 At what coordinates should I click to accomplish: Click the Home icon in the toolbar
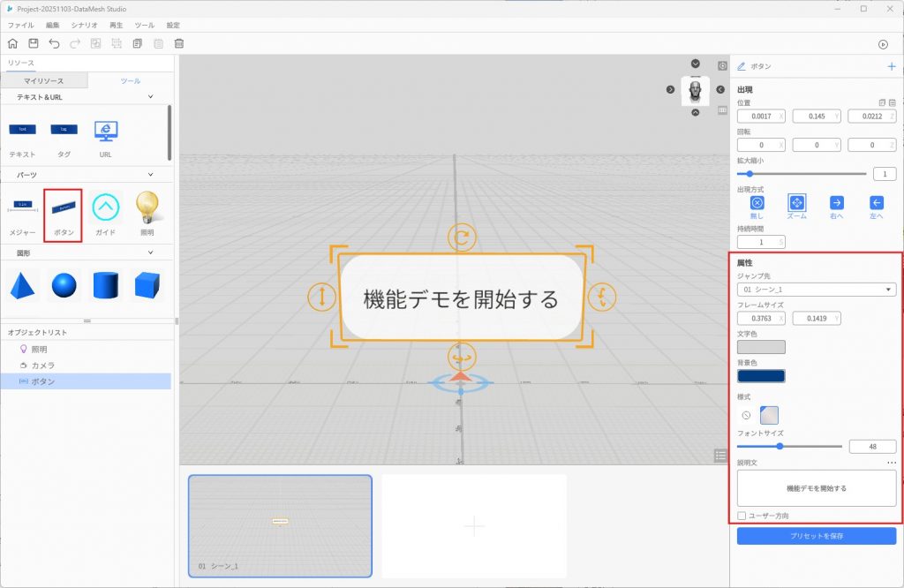(x=12, y=43)
